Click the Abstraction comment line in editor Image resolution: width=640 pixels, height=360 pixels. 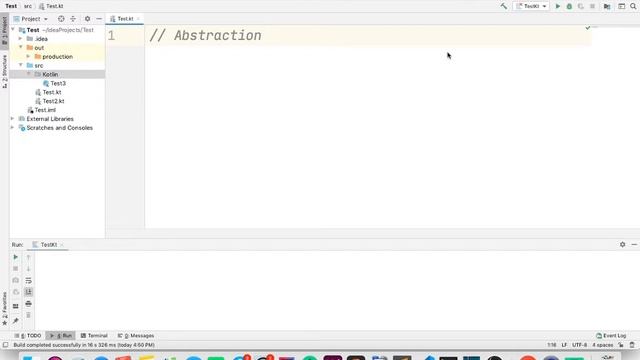[205, 36]
